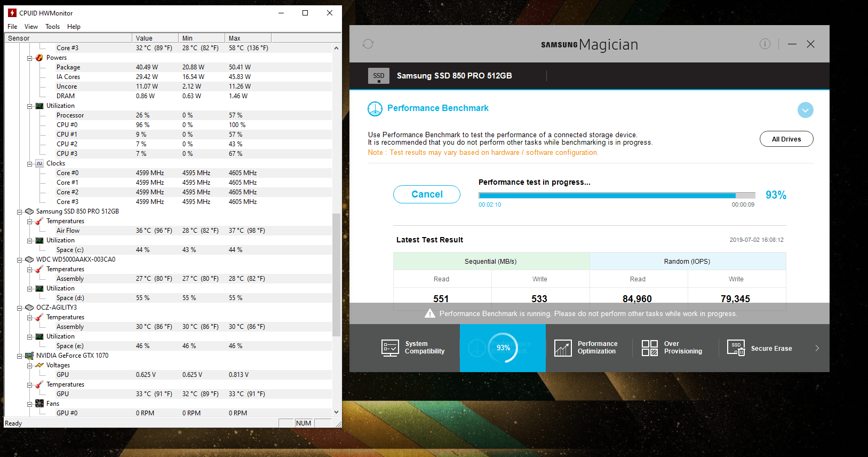Viewport: 868px width, 457px height.
Task: Click the Min column header
Action: (x=202, y=38)
